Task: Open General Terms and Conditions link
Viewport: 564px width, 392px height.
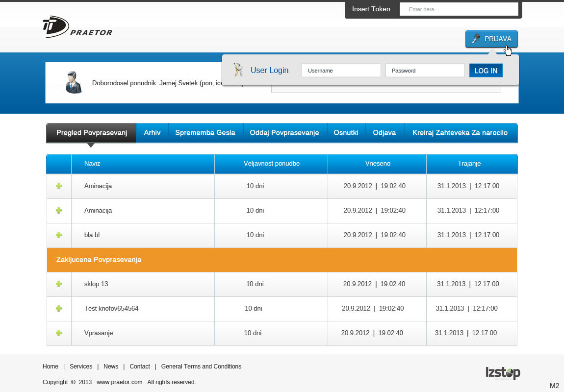Action: 201,367
